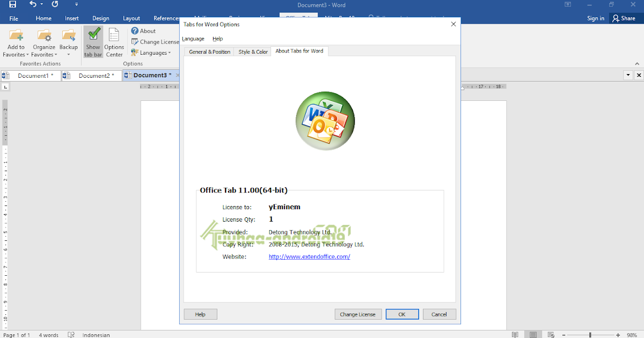
Task: Click Indonesian language in status bar
Action: [x=96, y=335]
